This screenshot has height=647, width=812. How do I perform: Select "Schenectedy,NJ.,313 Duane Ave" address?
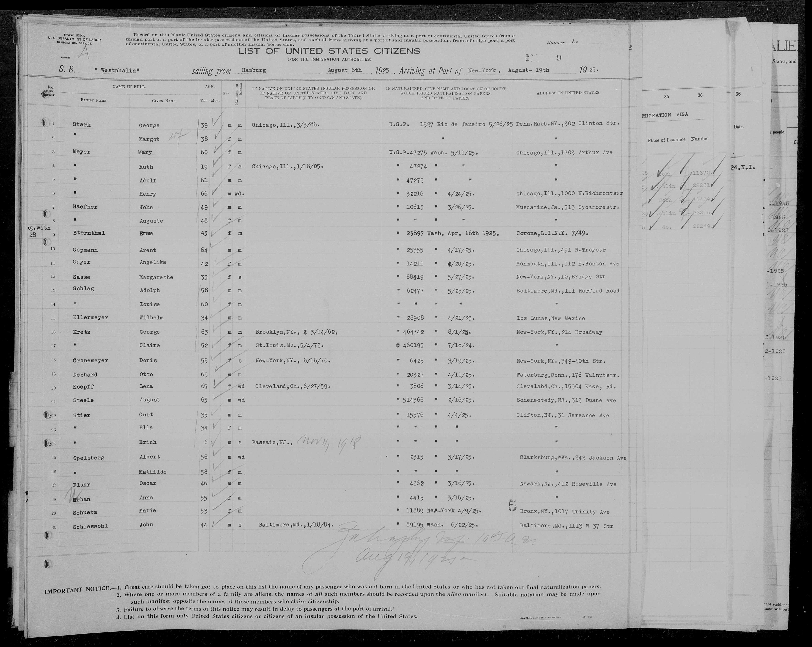(566, 401)
